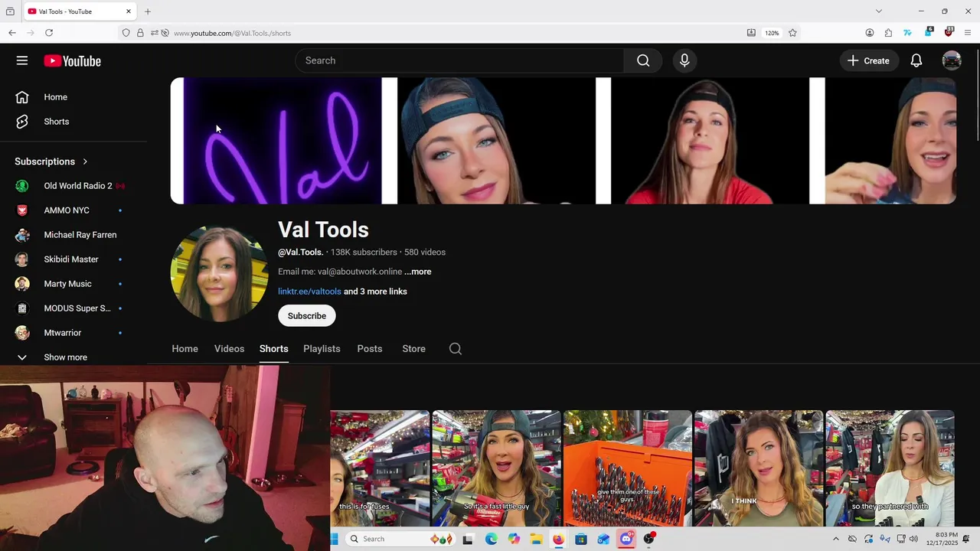Switch to channel Videos tab
This screenshot has width=980, height=551.
point(229,349)
